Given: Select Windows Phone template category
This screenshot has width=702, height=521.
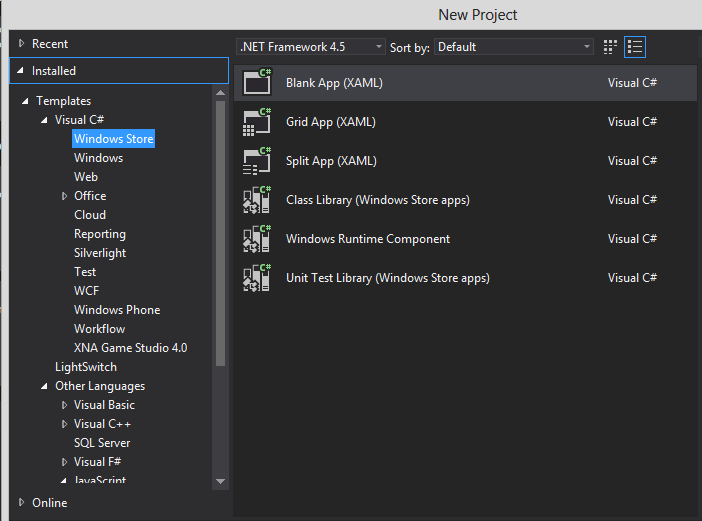Looking at the screenshot, I should [x=117, y=310].
